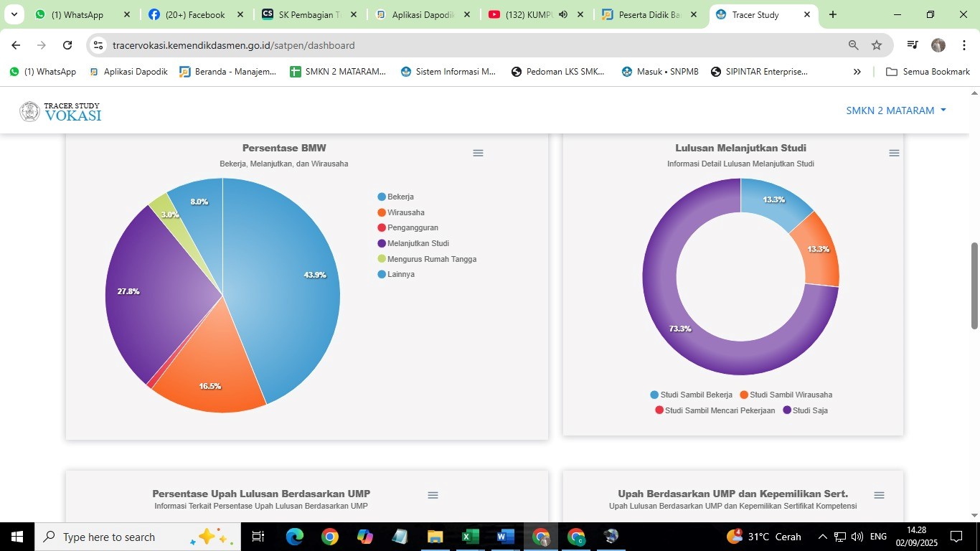Open the Persentase BMW chart hamburger menu
This screenshot has height=551, width=980.
[478, 153]
